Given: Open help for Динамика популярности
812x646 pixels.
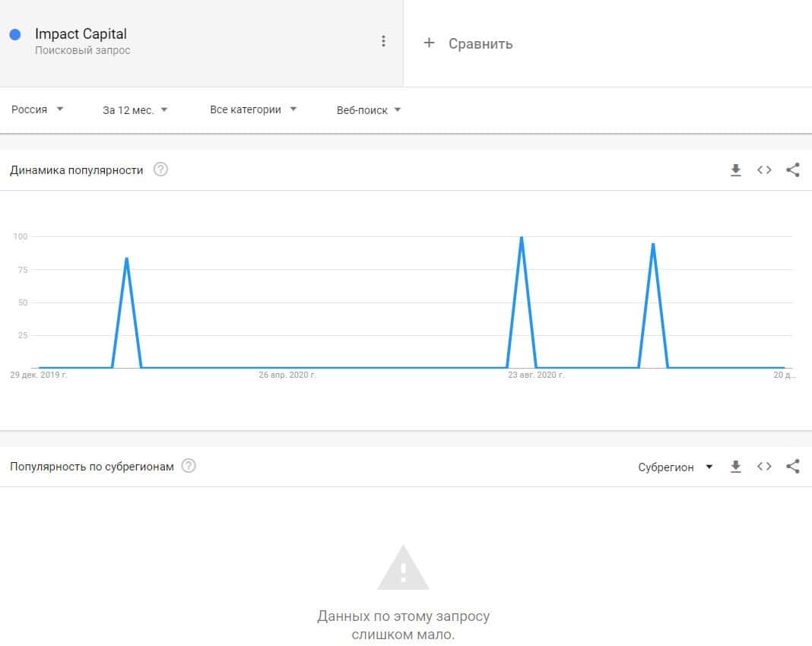Looking at the screenshot, I should pyautogui.click(x=160, y=169).
